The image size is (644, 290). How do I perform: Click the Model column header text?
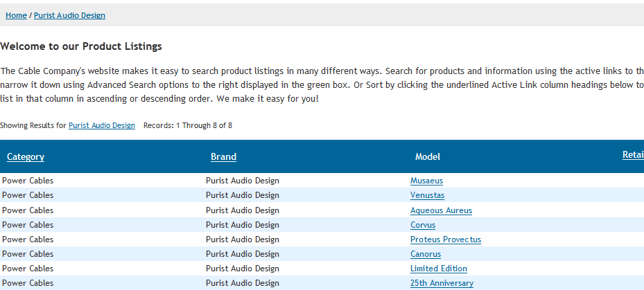[x=428, y=156]
